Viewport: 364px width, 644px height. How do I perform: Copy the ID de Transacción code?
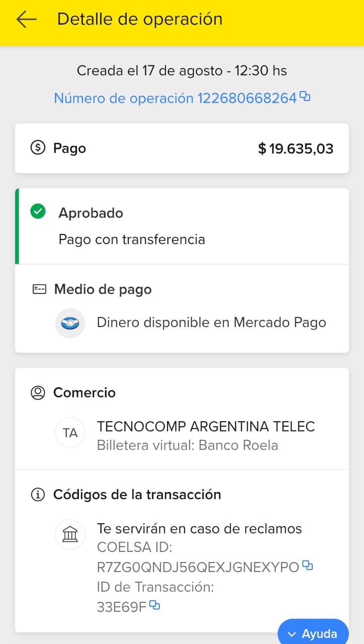pos(155,605)
